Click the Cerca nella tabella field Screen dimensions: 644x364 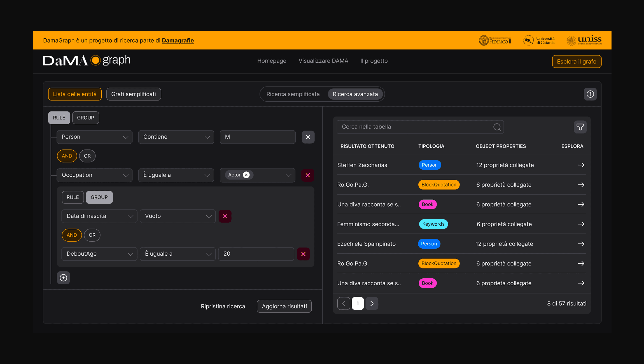414,127
